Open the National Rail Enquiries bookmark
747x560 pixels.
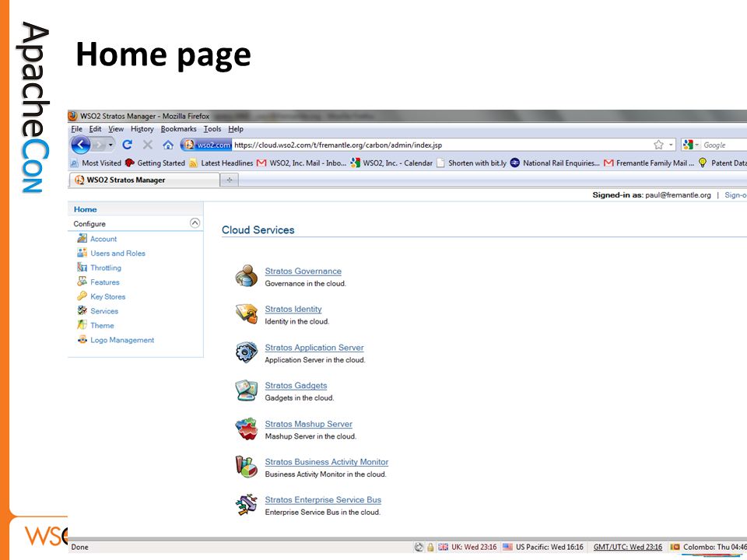555,163
